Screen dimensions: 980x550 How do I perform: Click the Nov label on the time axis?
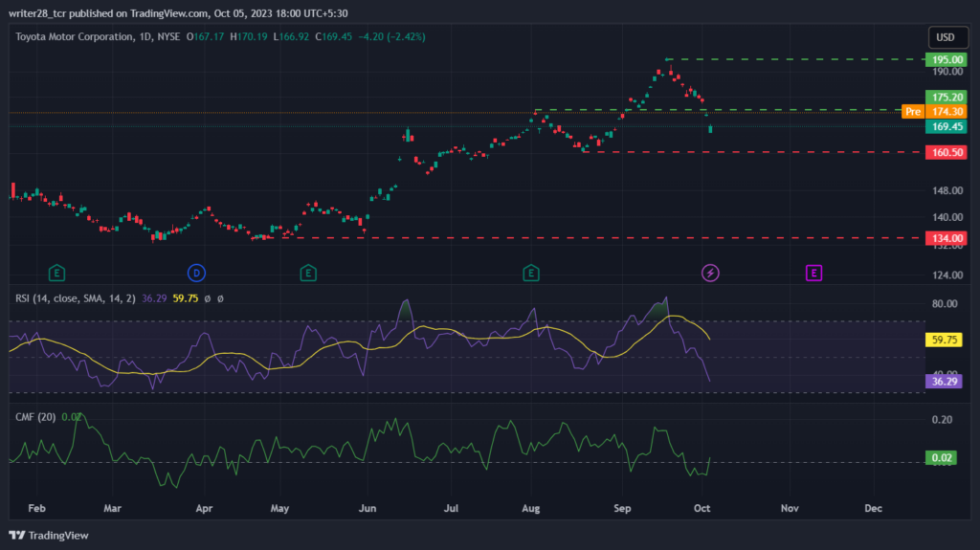coord(790,508)
